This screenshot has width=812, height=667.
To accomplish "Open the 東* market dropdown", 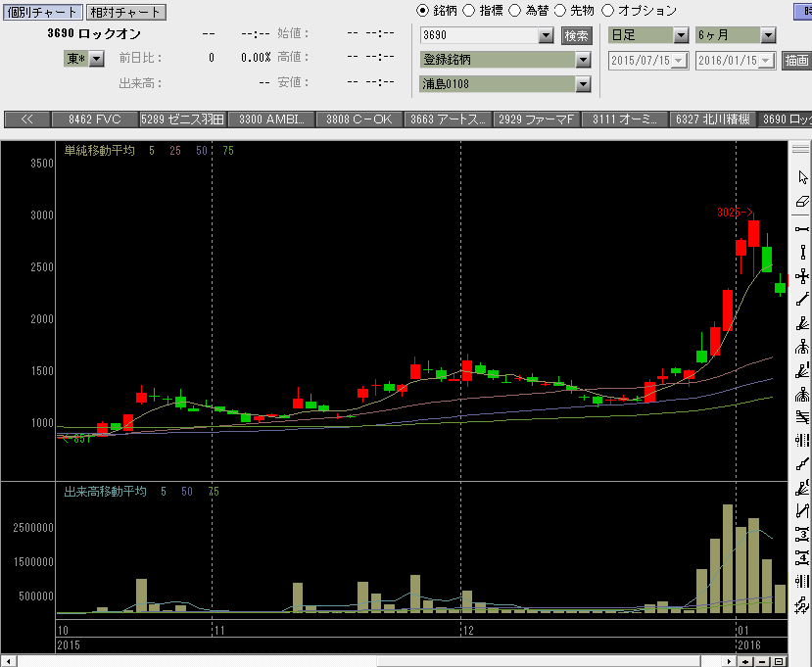I will (96, 59).
